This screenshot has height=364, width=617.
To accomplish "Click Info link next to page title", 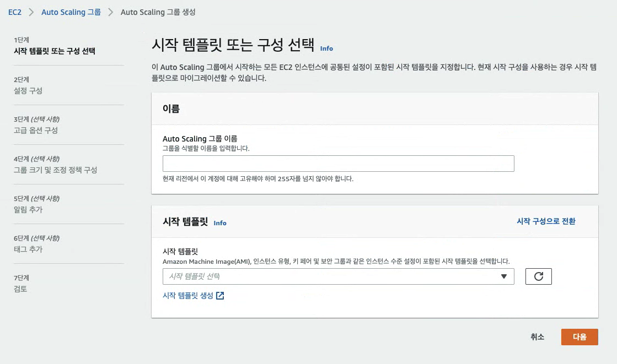I will pos(326,48).
